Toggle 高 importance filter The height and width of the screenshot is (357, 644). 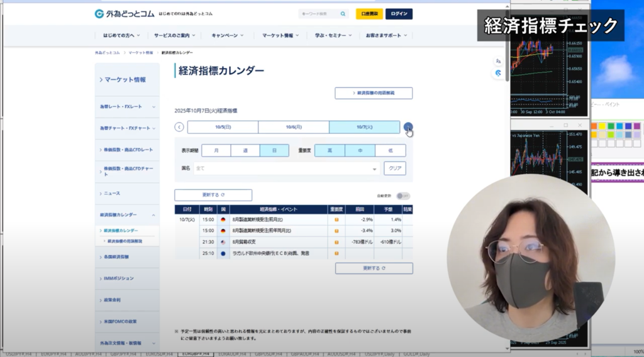pos(330,151)
